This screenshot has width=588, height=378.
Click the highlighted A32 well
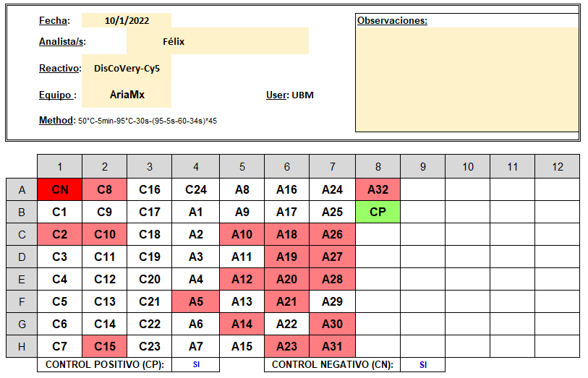(378, 189)
